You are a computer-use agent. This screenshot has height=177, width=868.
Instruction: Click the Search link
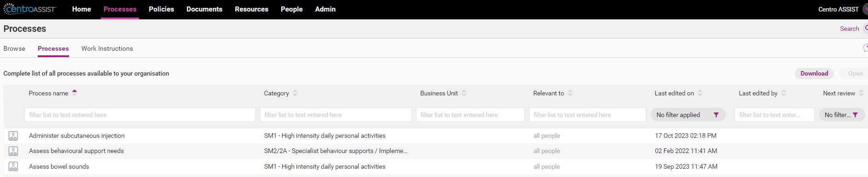(850, 29)
